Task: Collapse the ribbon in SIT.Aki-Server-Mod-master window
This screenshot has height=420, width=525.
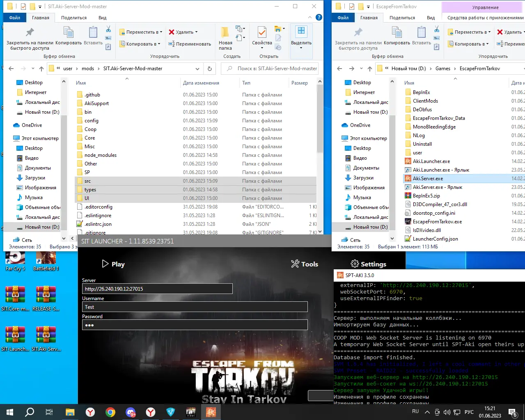Action: pos(310,18)
